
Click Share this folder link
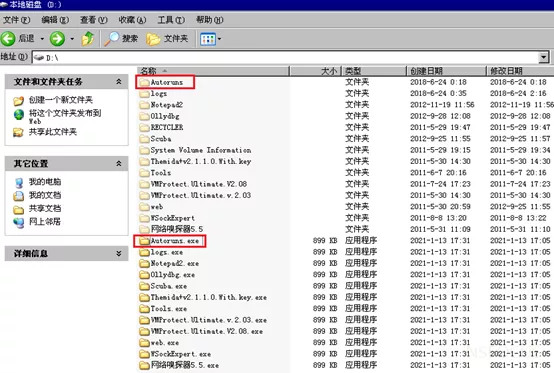(x=52, y=132)
